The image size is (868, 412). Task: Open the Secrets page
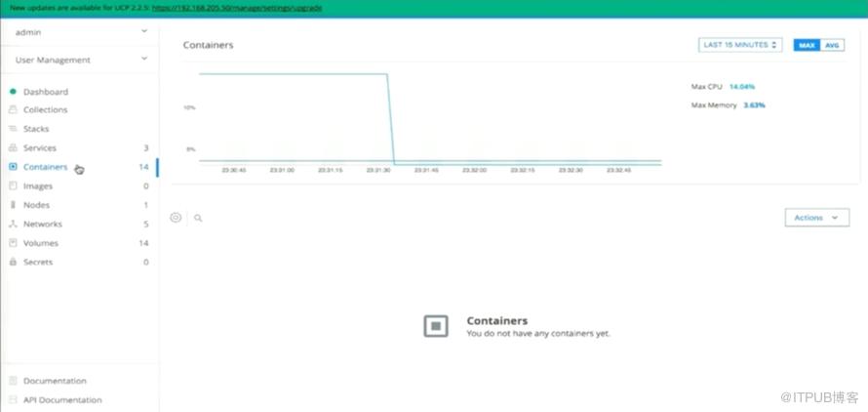38,262
